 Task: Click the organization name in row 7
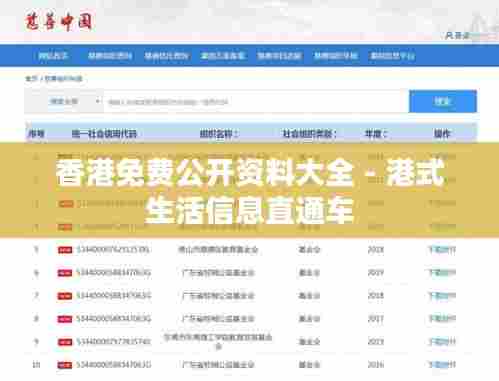point(218,296)
